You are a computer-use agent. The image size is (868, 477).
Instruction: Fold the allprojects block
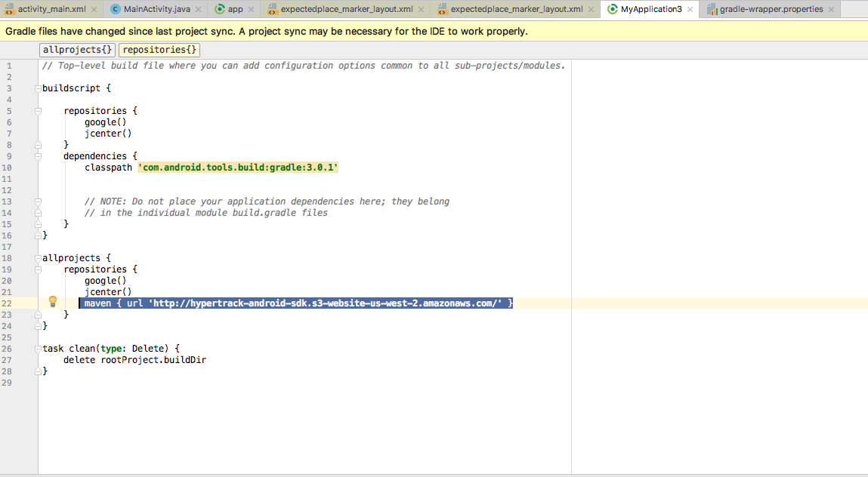[38, 258]
